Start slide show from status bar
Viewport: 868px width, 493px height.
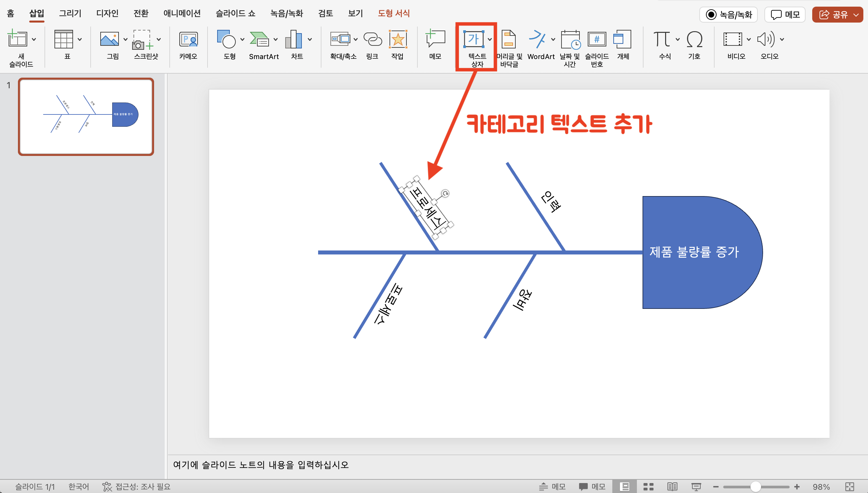tap(696, 487)
